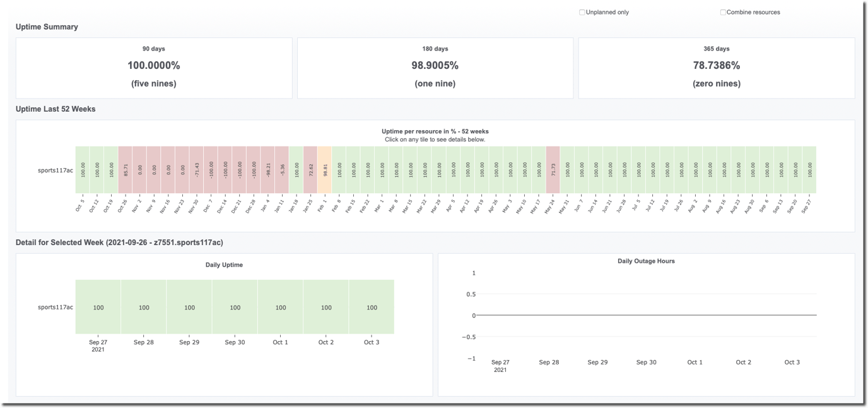Screen dimensions: 868x408
Task: Enable the Combine resources checkbox
Action: (722, 11)
